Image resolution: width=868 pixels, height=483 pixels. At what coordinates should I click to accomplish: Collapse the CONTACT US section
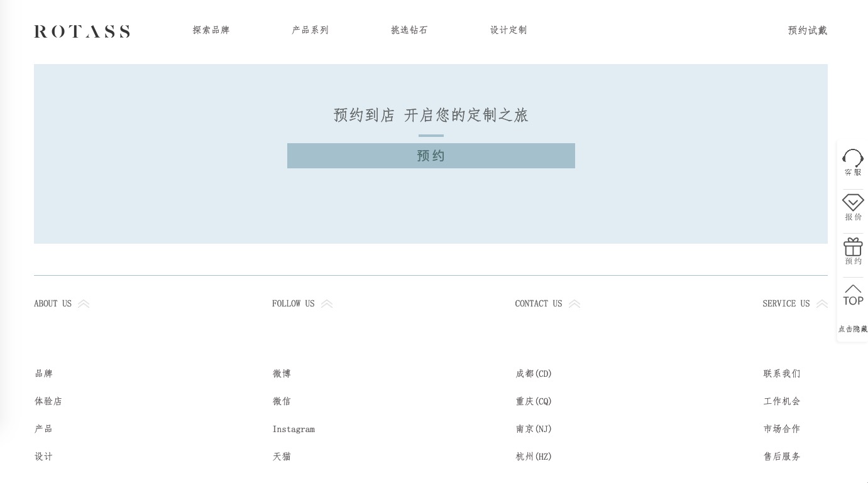pyautogui.click(x=574, y=304)
